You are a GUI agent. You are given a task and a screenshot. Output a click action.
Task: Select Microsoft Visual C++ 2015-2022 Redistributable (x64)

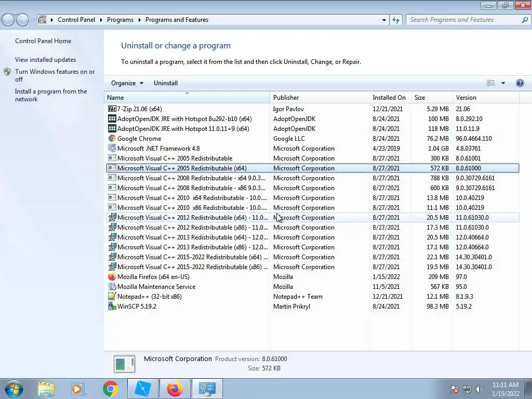click(x=312, y=257)
